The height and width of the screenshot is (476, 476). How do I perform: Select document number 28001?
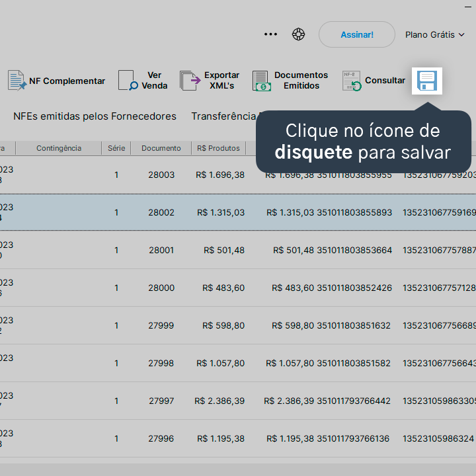pos(161,250)
